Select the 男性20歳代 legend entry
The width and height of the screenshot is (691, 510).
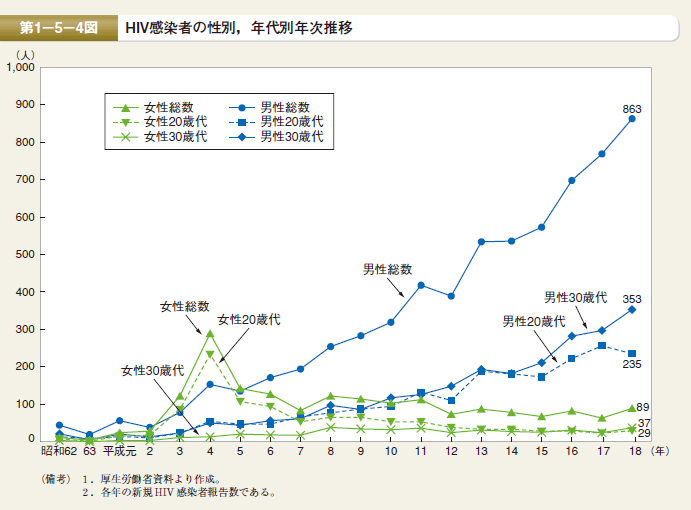[x=276, y=122]
